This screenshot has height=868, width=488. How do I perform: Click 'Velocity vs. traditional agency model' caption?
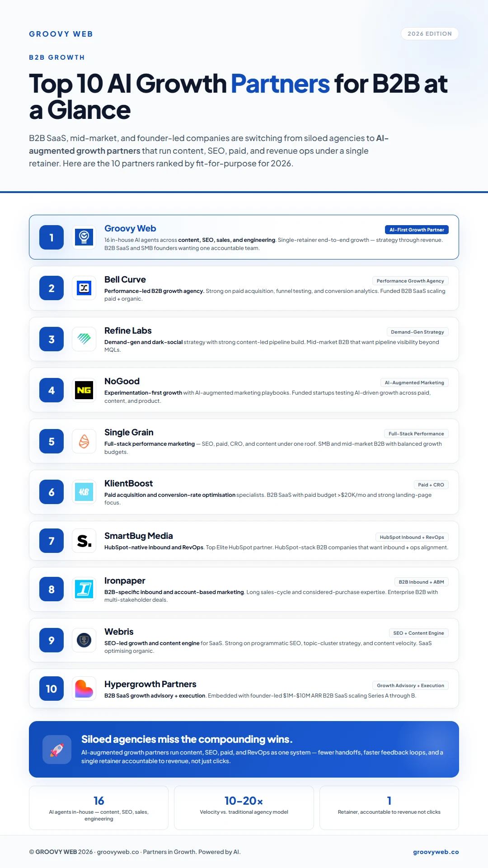[244, 812]
